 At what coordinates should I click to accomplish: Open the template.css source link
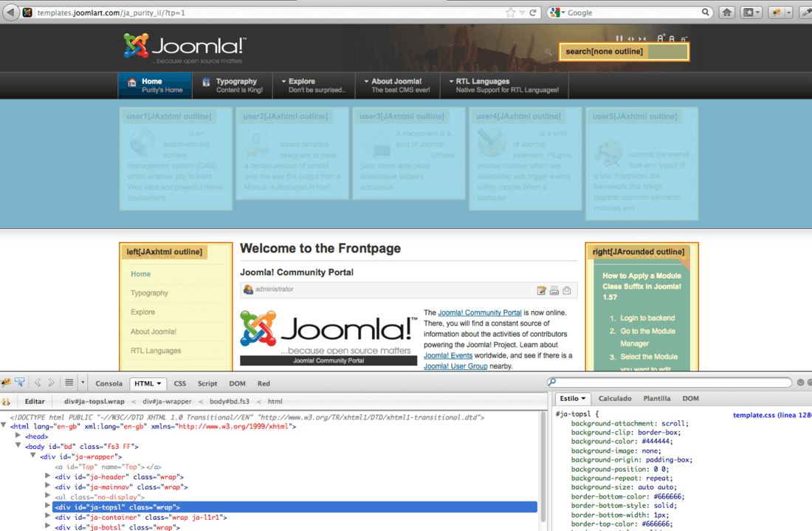click(x=772, y=416)
